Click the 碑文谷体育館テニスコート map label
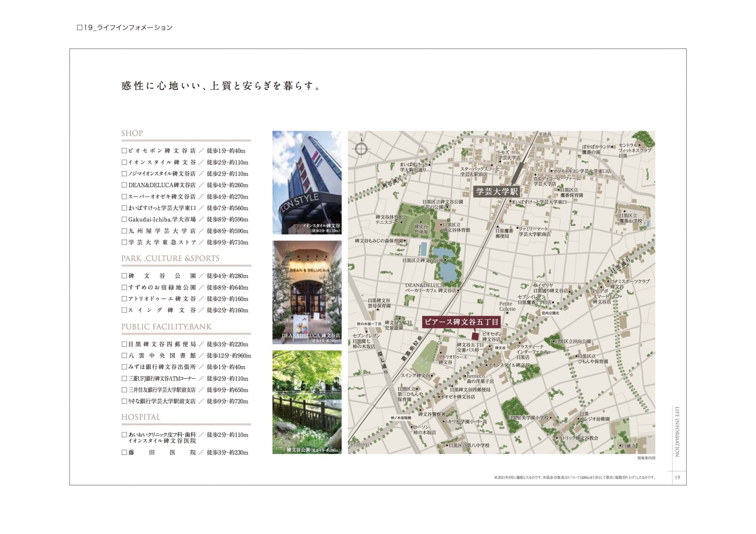Image resolution: width=756 pixels, height=534 pixels. (x=389, y=220)
